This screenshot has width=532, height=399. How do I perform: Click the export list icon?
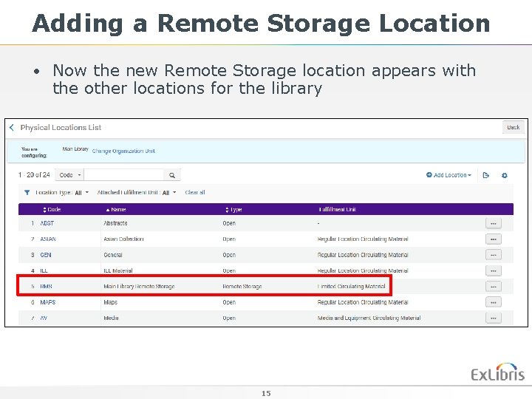pos(486,175)
